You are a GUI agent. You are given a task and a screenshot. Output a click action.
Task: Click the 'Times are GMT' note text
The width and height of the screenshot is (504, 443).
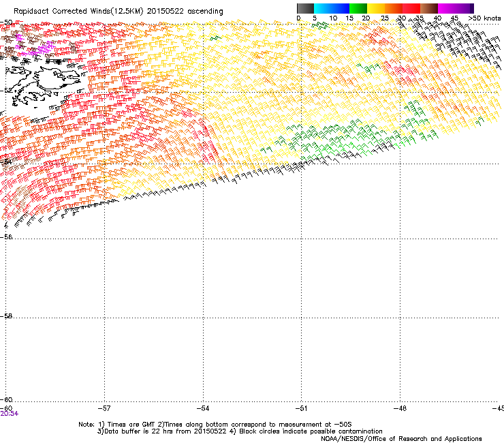point(130,425)
